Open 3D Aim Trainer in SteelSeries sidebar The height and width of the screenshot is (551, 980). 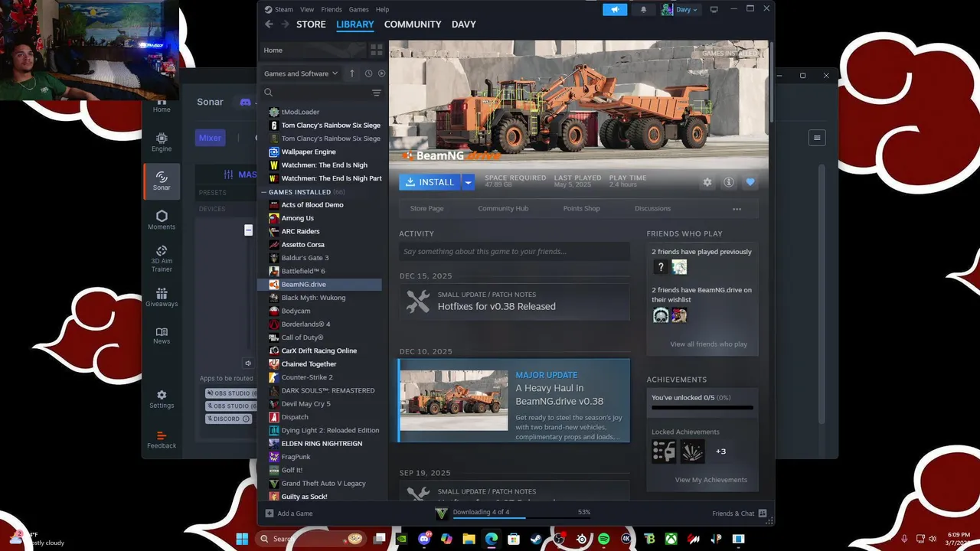click(x=162, y=259)
